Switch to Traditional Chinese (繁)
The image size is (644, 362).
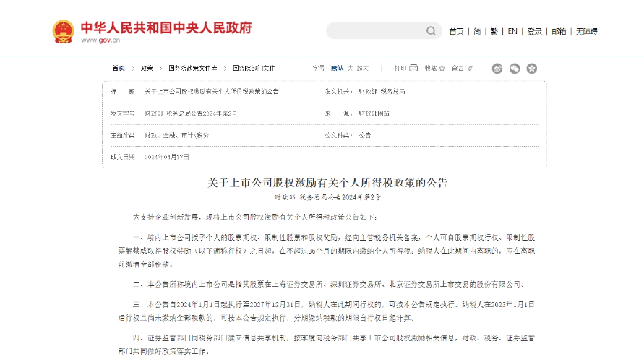click(x=494, y=31)
